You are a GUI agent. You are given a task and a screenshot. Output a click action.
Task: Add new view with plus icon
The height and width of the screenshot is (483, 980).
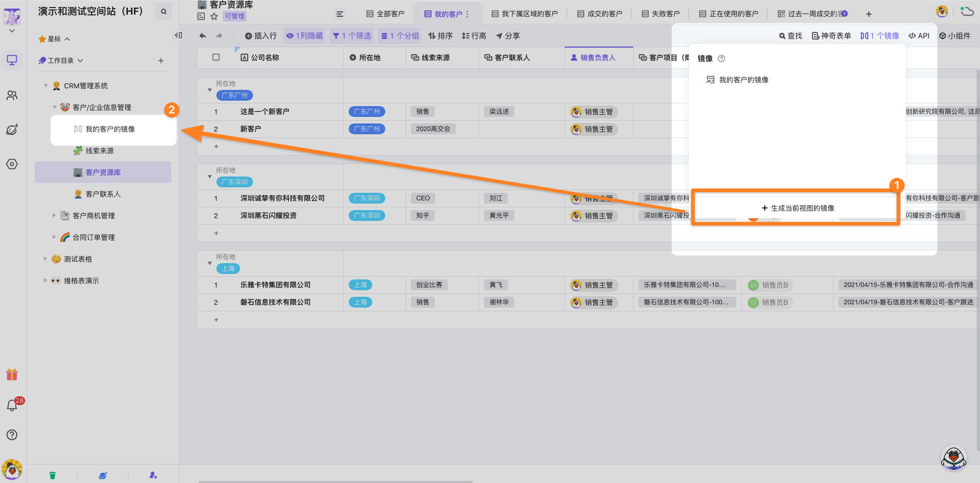[869, 14]
